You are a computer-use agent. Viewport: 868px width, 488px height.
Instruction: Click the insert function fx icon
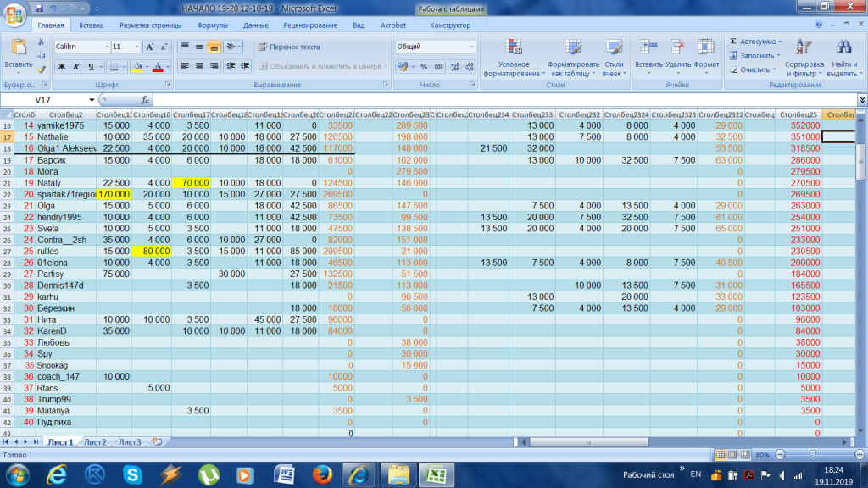tap(145, 99)
